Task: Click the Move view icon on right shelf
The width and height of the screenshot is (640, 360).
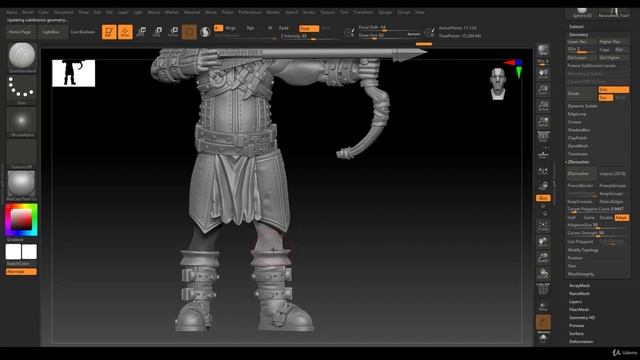Action: click(543, 242)
